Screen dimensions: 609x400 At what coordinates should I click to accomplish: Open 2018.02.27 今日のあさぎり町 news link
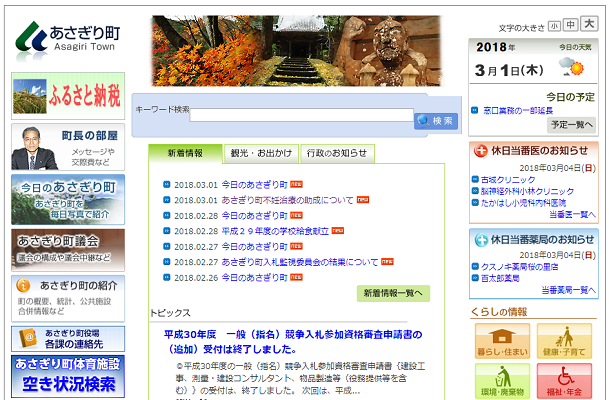pos(254,247)
